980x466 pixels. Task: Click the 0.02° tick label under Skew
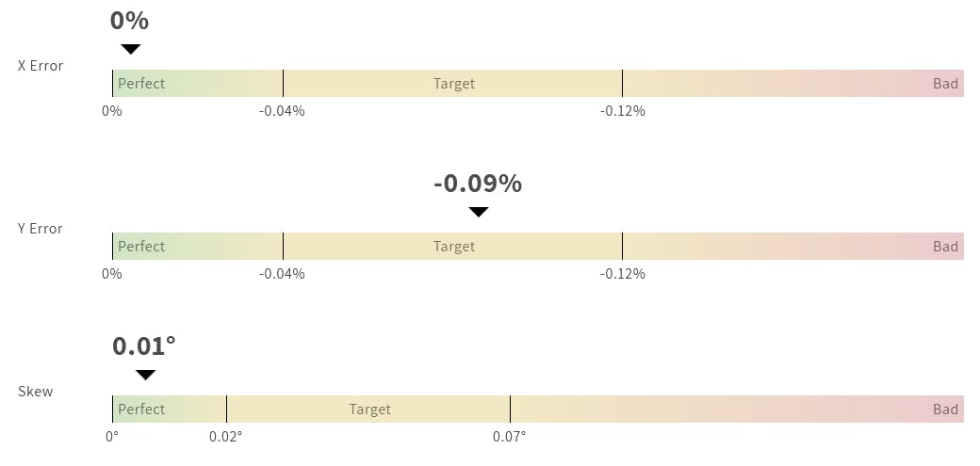(226, 437)
